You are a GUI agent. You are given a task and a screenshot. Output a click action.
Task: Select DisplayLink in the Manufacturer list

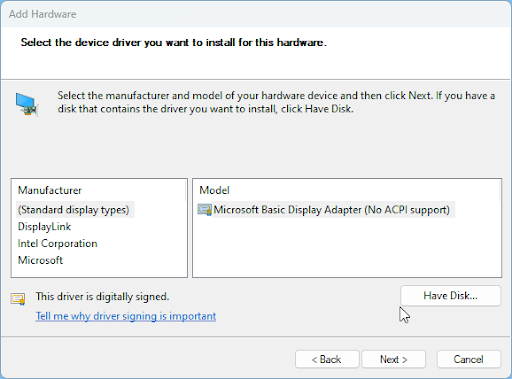click(x=44, y=227)
